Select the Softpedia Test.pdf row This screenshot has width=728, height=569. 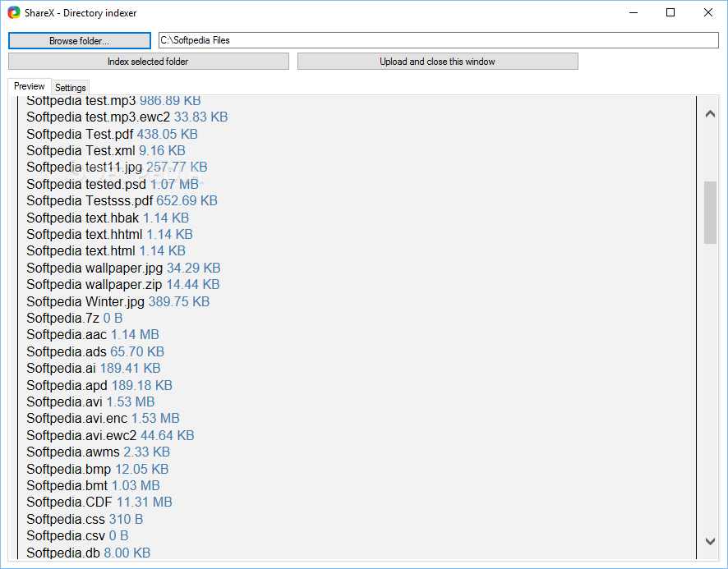click(112, 134)
